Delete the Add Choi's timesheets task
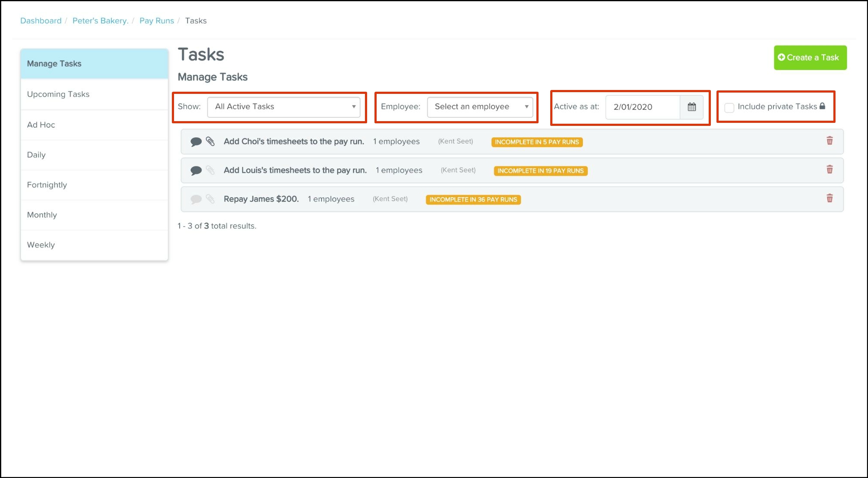Viewport: 868px width, 478px height. (829, 141)
